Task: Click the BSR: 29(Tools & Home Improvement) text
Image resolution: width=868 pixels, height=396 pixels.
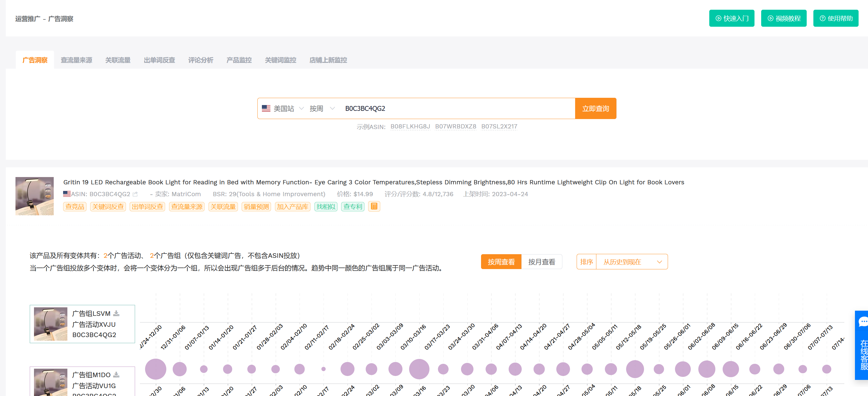Action: pos(269,194)
